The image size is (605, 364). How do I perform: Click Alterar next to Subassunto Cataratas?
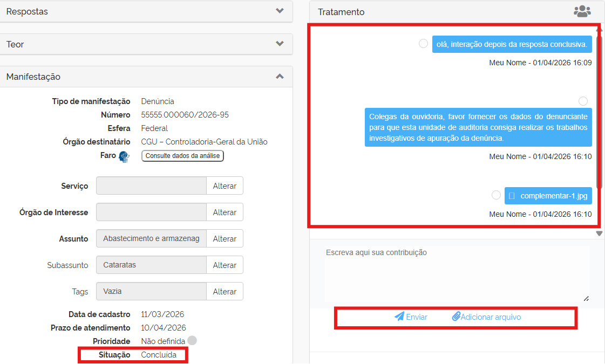pyautogui.click(x=225, y=265)
